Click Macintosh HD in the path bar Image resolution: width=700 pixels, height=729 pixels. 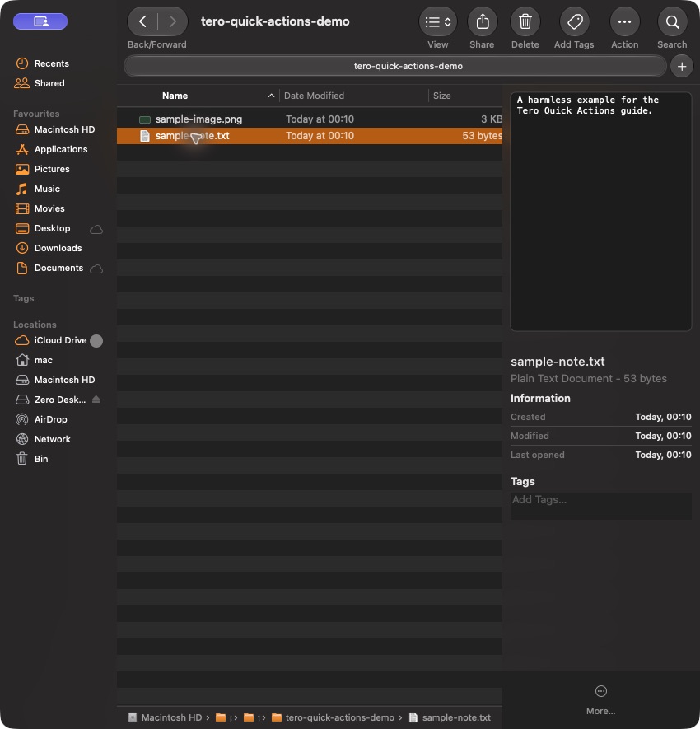coord(166,717)
